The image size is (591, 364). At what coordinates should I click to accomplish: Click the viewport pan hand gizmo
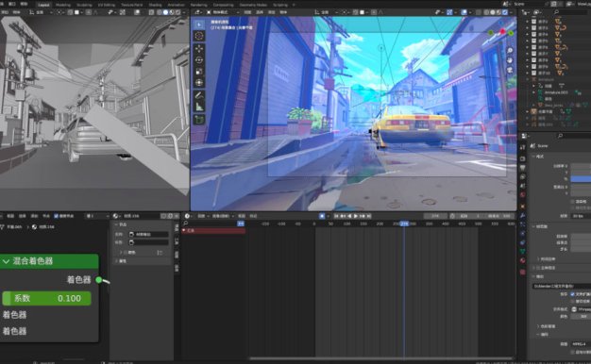coord(510,60)
